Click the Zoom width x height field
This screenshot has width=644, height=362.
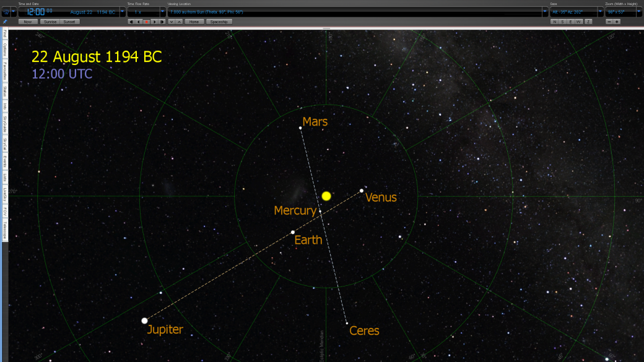621,12
